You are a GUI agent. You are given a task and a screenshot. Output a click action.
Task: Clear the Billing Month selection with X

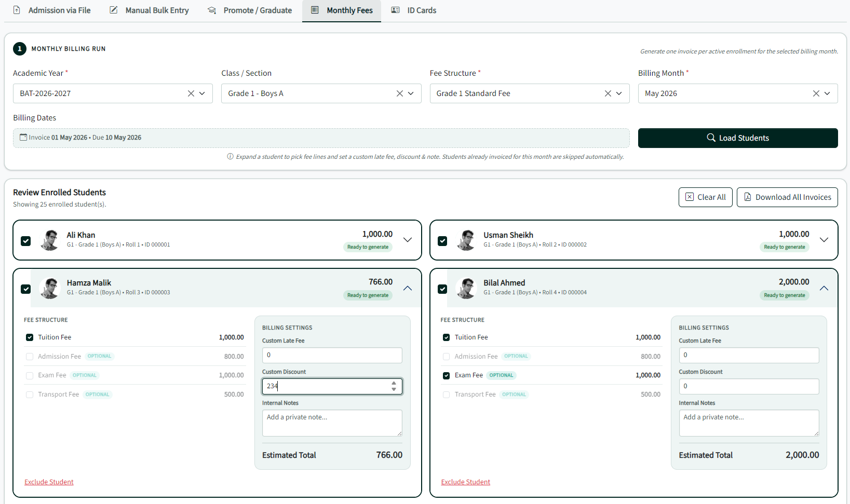(x=816, y=93)
